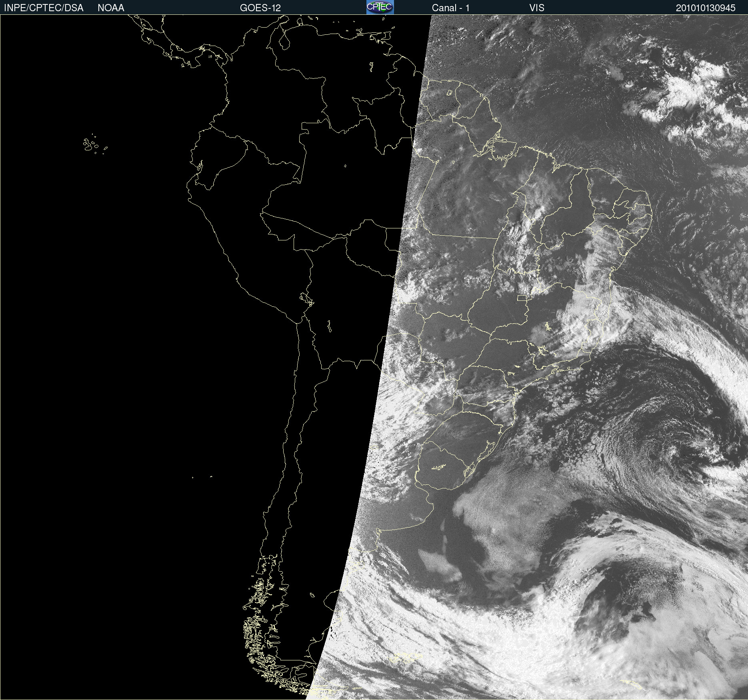Click the GOES-12 satellite label
Viewport: 748px width, 700px height.
tap(260, 8)
